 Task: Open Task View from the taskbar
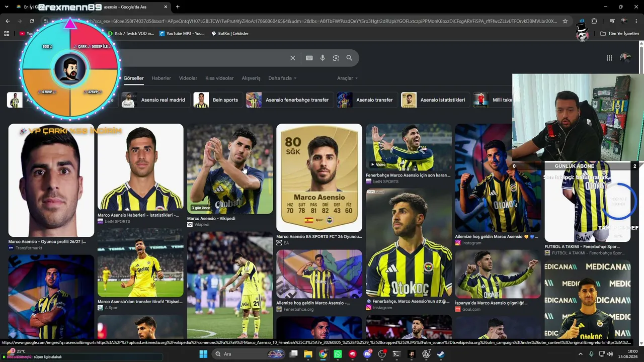[x=294, y=354]
